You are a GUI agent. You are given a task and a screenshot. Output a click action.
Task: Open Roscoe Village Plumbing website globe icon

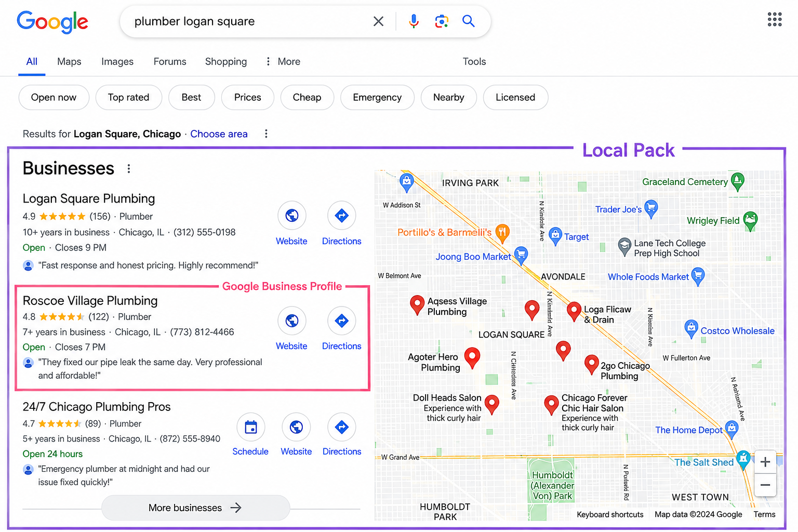click(291, 321)
